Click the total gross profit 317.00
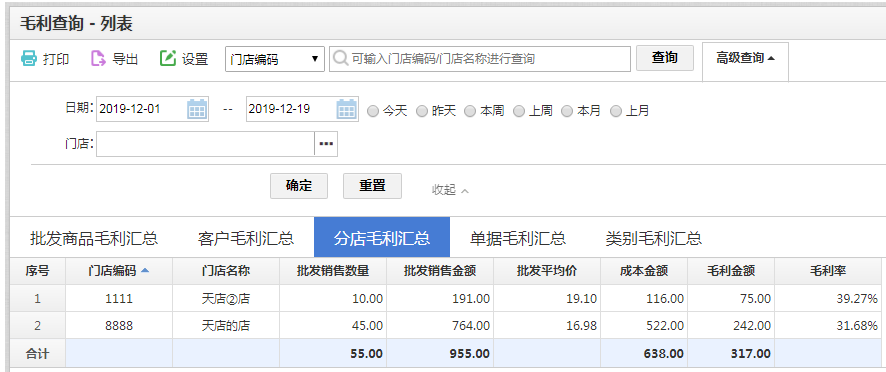The height and width of the screenshot is (372, 886). click(x=731, y=354)
